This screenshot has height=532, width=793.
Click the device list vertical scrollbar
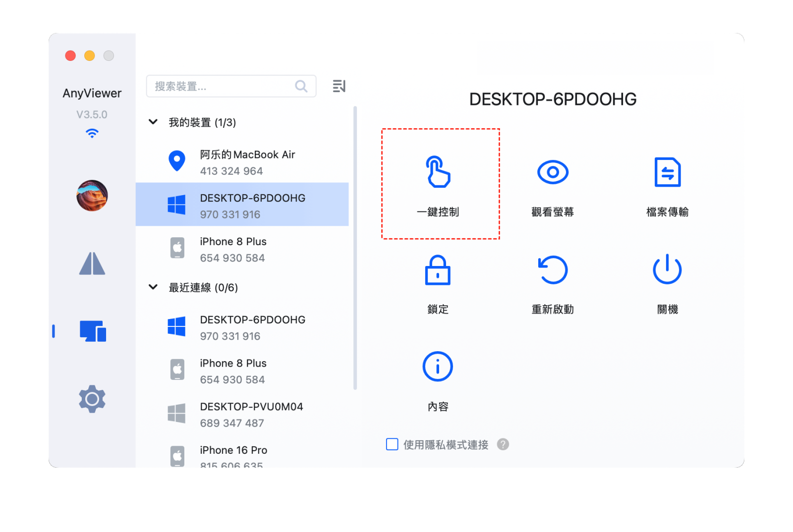tap(355, 248)
